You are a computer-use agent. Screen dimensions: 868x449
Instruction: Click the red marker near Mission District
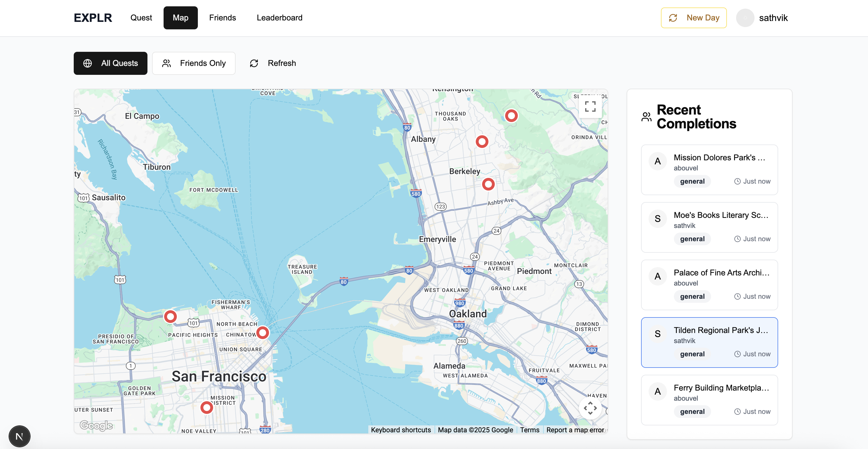click(206, 408)
